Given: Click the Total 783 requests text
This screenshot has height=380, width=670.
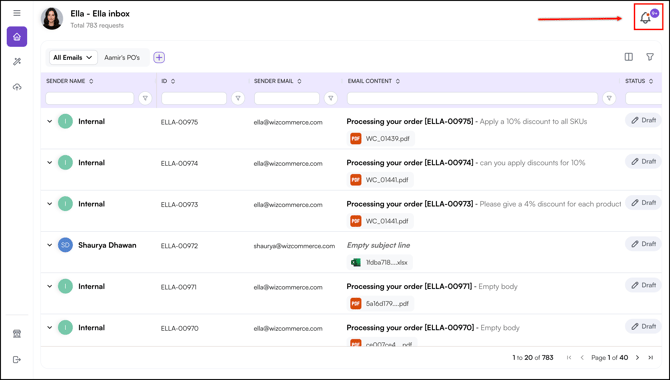Looking at the screenshot, I should (97, 26).
